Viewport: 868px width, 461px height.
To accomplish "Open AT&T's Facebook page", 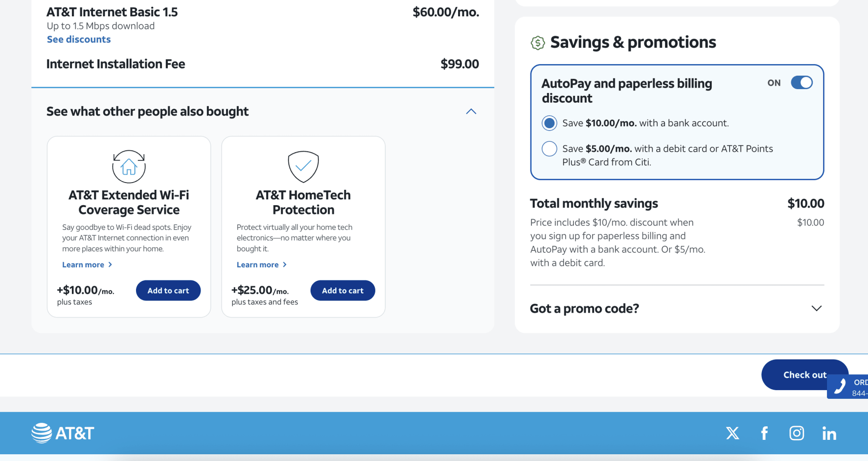I will pyautogui.click(x=764, y=433).
